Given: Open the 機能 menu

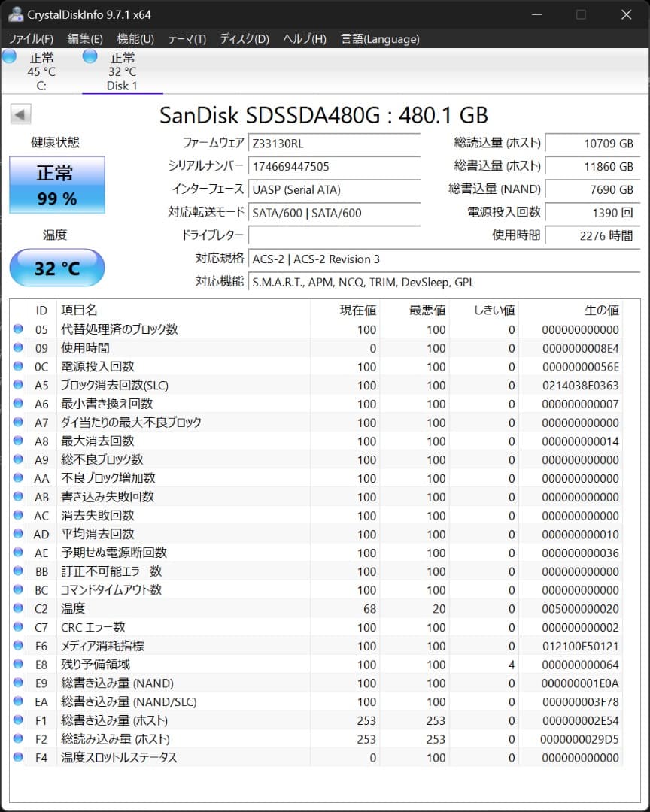Looking at the screenshot, I should coord(133,38).
